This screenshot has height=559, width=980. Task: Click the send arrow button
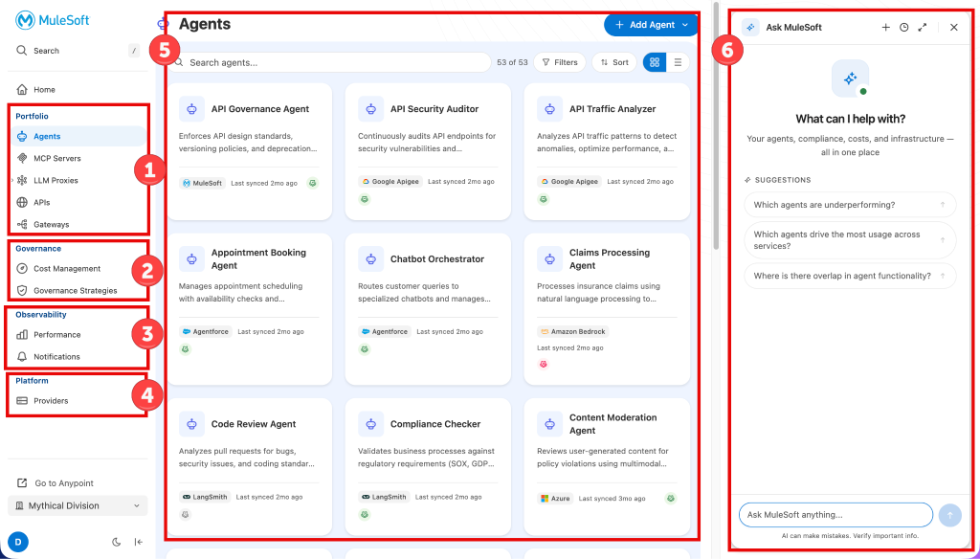tap(950, 515)
